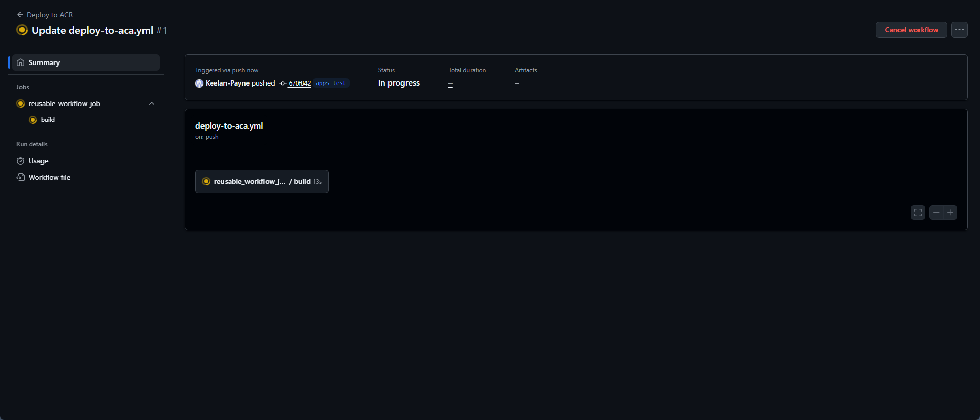Open commit 670f842 link

299,83
